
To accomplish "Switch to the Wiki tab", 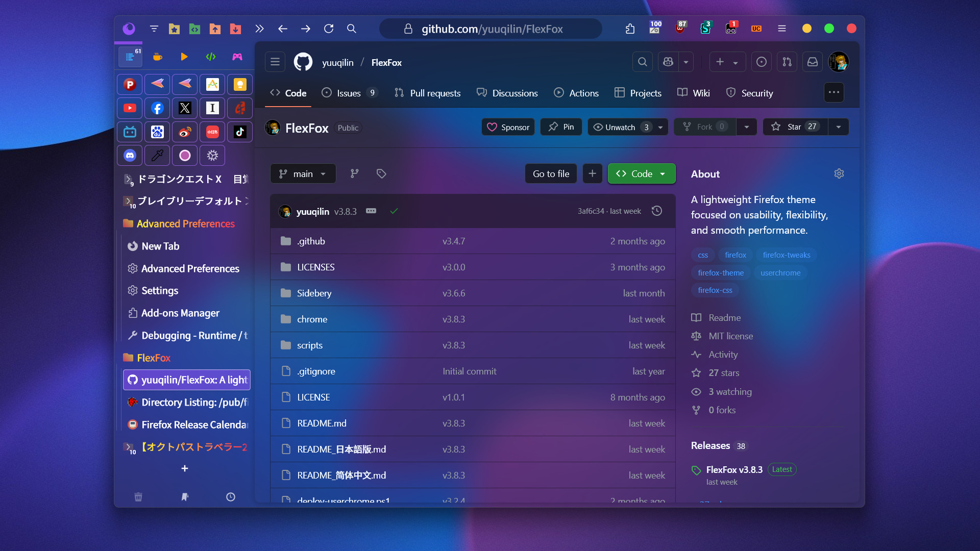I will [694, 93].
